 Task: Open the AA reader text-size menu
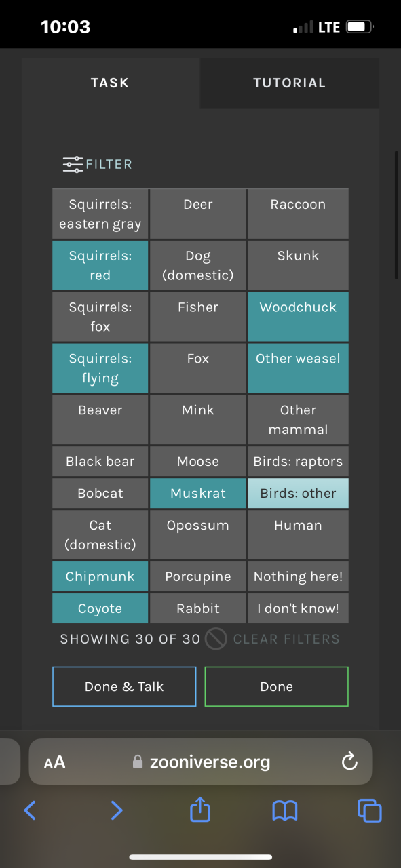point(54,763)
